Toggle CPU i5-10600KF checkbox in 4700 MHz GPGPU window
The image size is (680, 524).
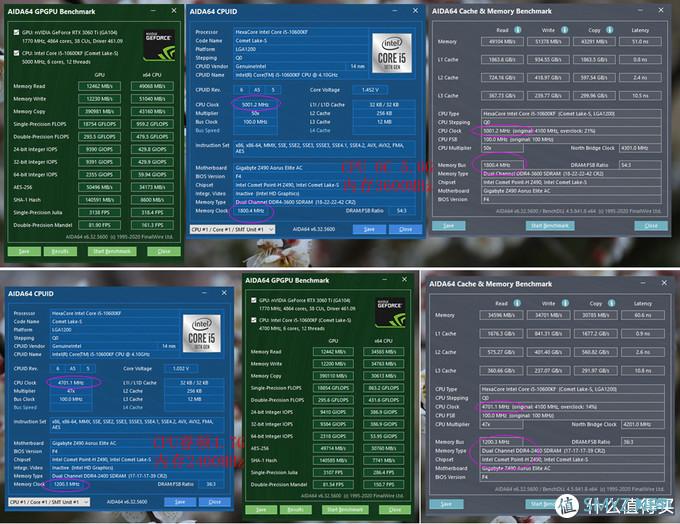tap(254, 320)
